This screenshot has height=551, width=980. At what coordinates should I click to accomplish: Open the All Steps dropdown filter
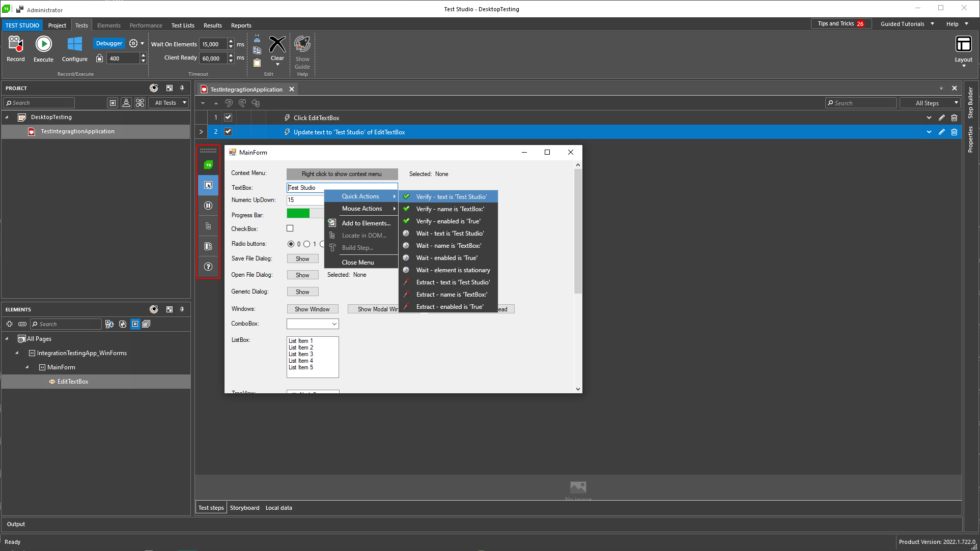[x=957, y=103]
